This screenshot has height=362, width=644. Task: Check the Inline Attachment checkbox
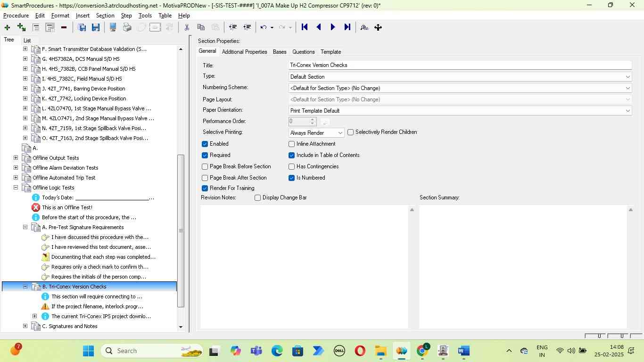291,144
